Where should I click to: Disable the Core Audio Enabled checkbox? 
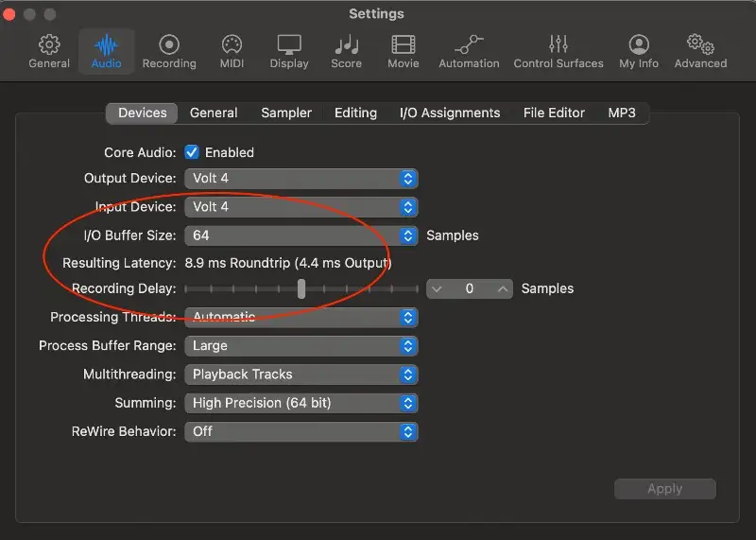tap(192, 152)
